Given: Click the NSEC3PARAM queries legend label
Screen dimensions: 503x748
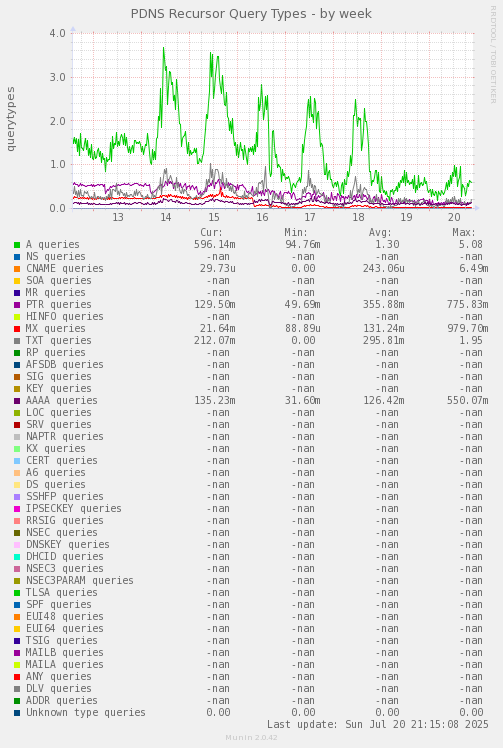Looking at the screenshot, I should (x=80, y=580).
